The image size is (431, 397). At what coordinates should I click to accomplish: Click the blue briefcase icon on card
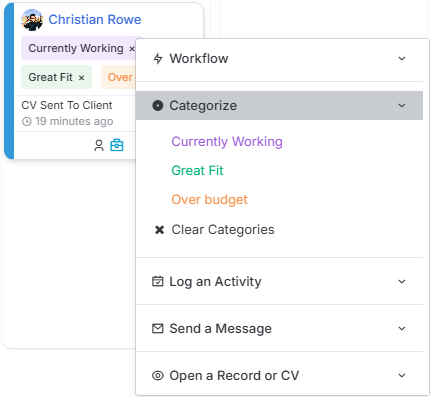pyautogui.click(x=117, y=145)
